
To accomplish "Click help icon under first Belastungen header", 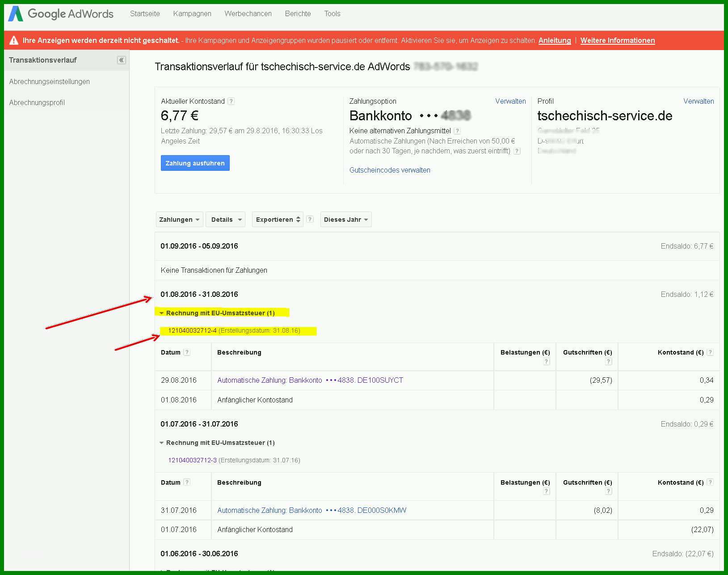I will (546, 362).
